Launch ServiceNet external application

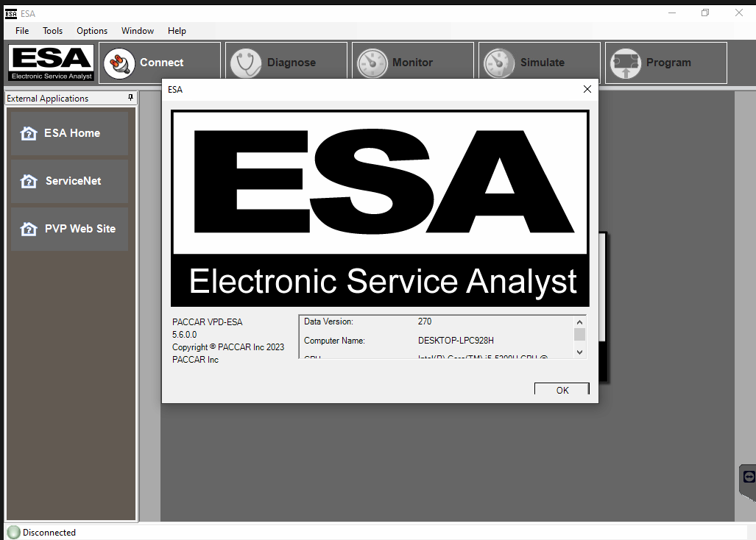click(70, 181)
